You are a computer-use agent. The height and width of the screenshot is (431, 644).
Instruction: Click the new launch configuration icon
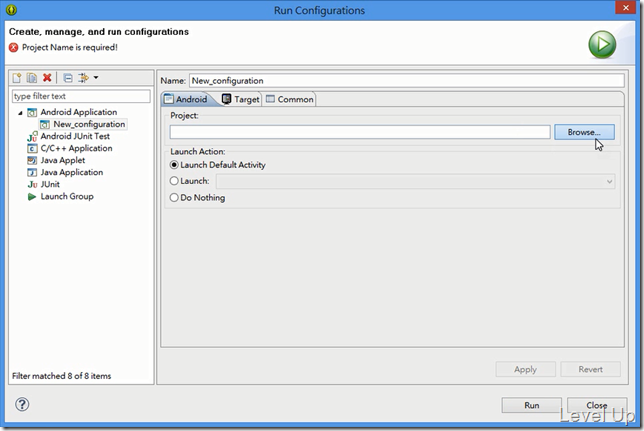click(17, 78)
